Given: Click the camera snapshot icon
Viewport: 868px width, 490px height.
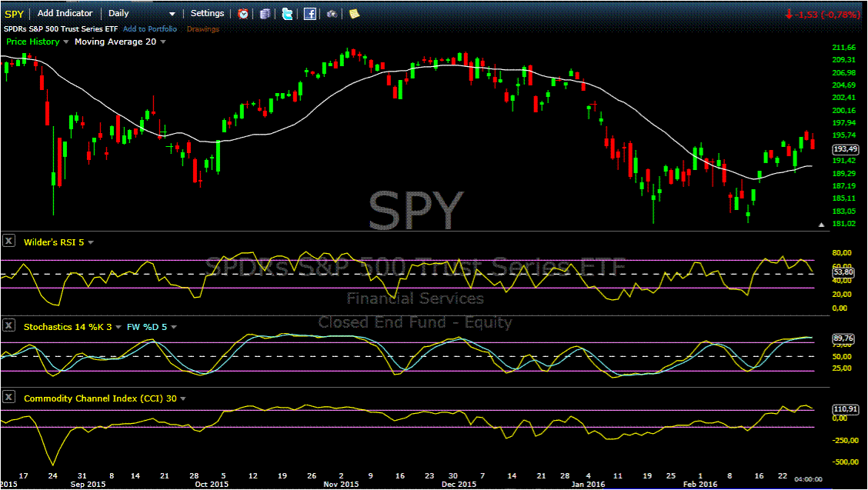Looking at the screenshot, I should (x=332, y=13).
